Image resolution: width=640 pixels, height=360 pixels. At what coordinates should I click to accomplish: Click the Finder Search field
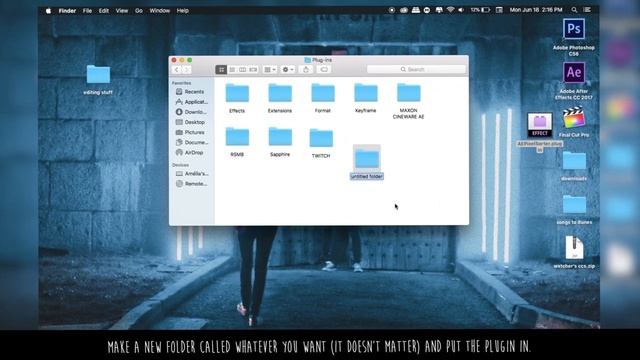[x=416, y=69]
